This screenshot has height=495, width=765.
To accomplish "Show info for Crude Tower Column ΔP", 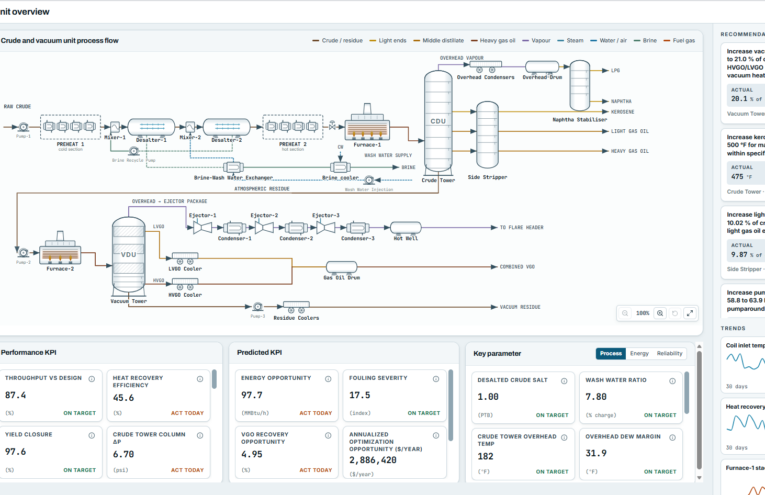I will click(x=200, y=436).
